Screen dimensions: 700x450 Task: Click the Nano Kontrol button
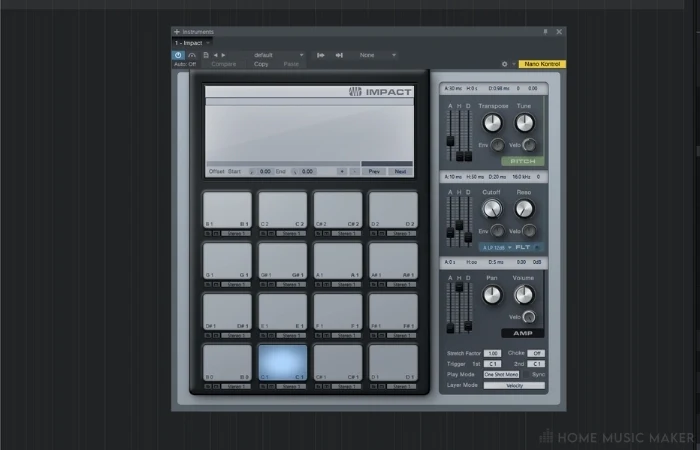coord(542,64)
